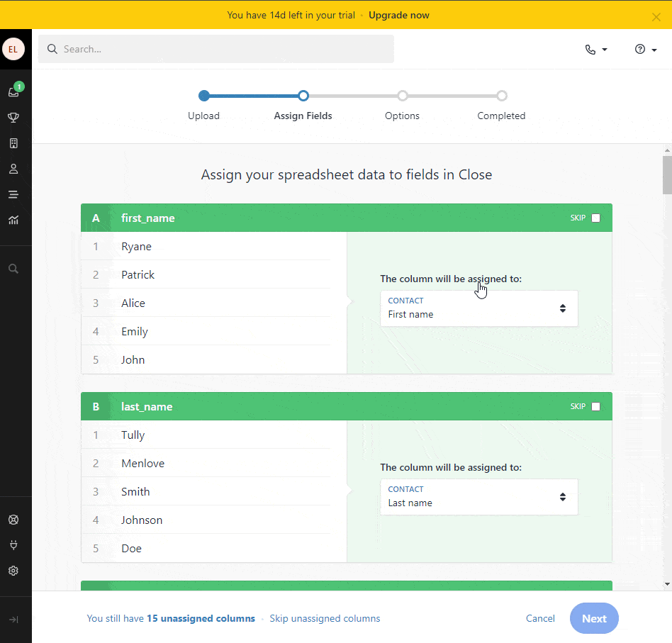Click the Upgrade now link
Viewport: 672px width, 643px height.
coord(399,15)
